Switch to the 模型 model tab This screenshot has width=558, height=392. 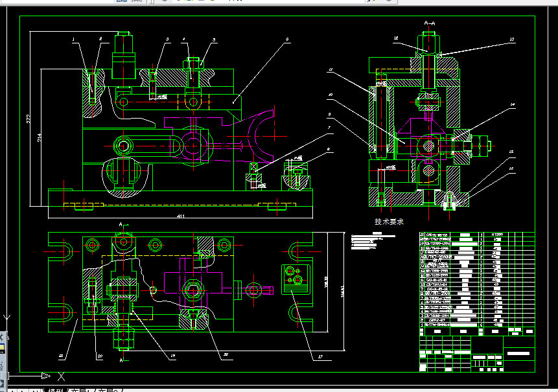coord(56,390)
